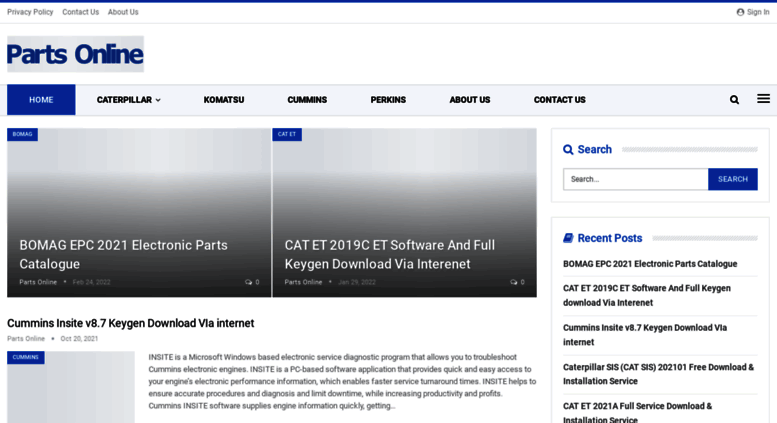Click the Oct 20, 2021 article date

[79, 339]
